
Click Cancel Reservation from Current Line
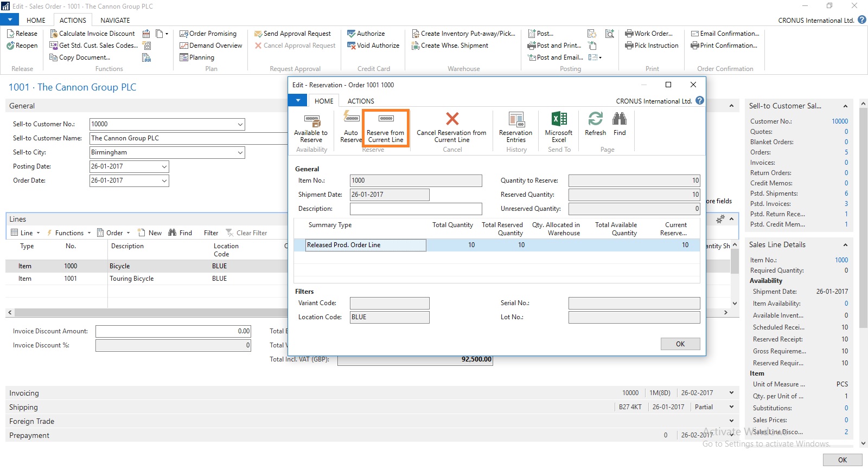point(451,128)
